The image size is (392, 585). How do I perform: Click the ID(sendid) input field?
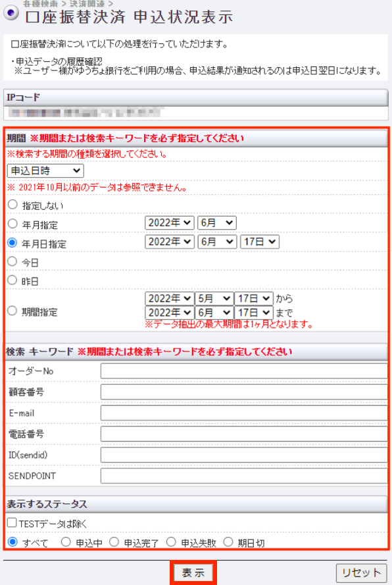click(x=244, y=455)
